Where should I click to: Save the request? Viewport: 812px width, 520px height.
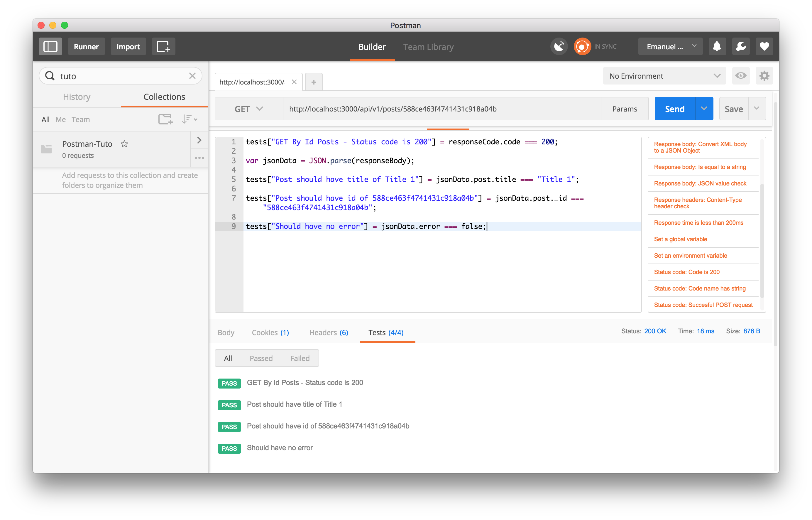click(x=734, y=109)
